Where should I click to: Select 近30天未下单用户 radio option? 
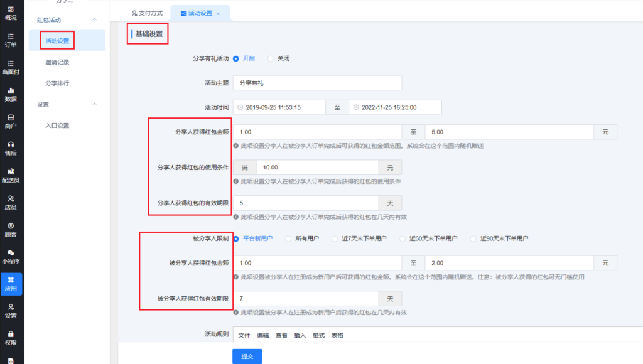click(x=403, y=238)
